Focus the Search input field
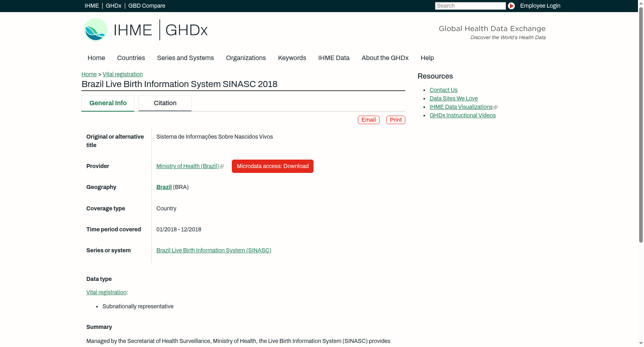 coord(470,6)
